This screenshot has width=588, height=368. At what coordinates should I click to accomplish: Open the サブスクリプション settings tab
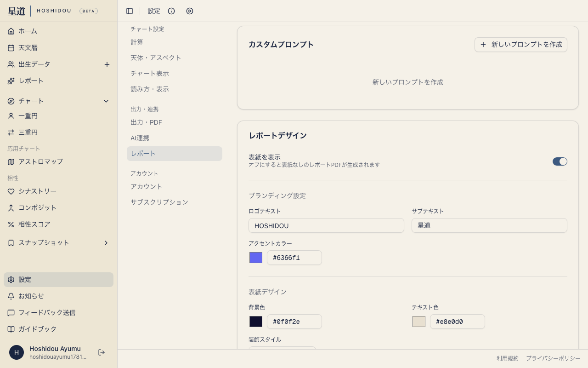[x=175, y=202]
